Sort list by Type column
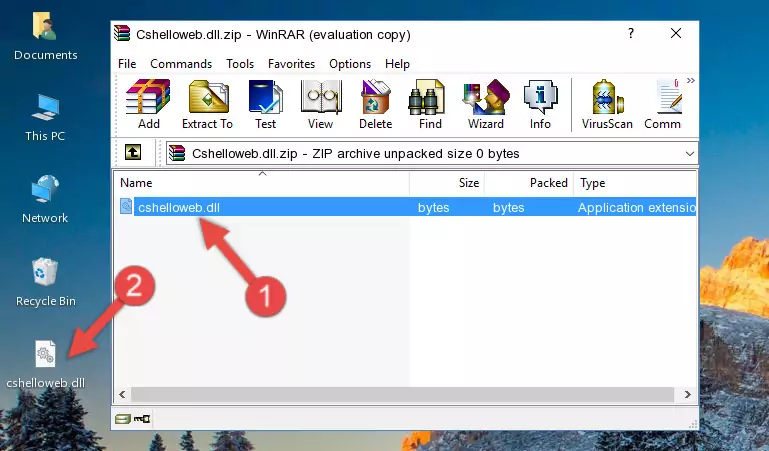This screenshot has height=451, width=769. [635, 183]
